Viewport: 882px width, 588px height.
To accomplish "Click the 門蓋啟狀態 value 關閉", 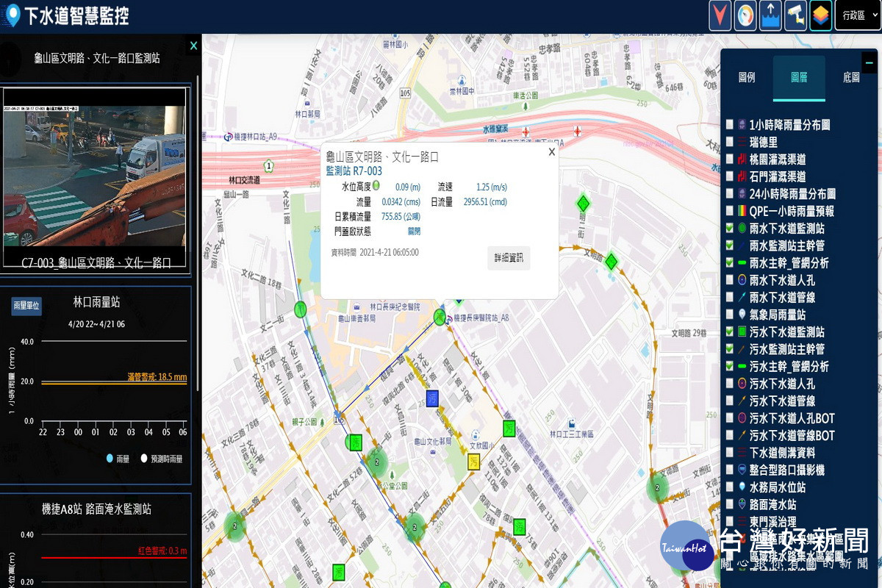I will (414, 232).
